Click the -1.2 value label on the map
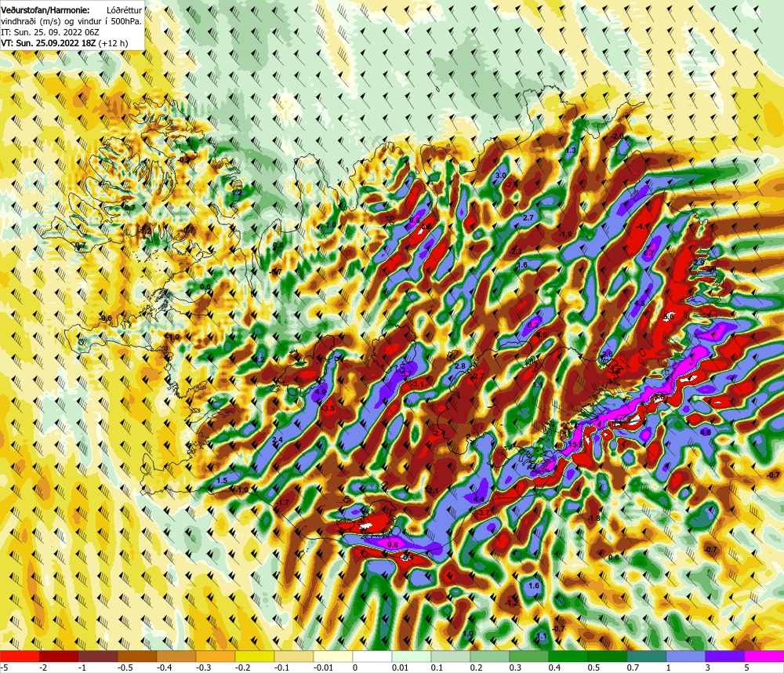This screenshot has height=673, width=784. [x=511, y=603]
